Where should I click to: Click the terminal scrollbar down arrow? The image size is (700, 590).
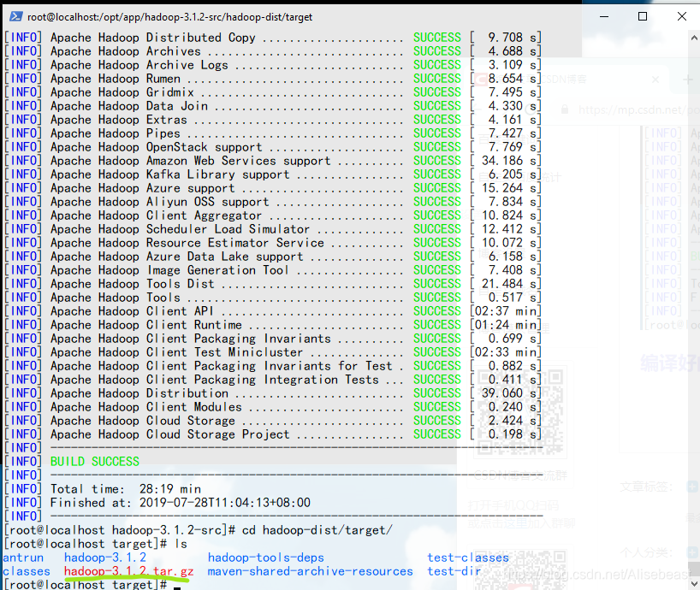pos(695,583)
